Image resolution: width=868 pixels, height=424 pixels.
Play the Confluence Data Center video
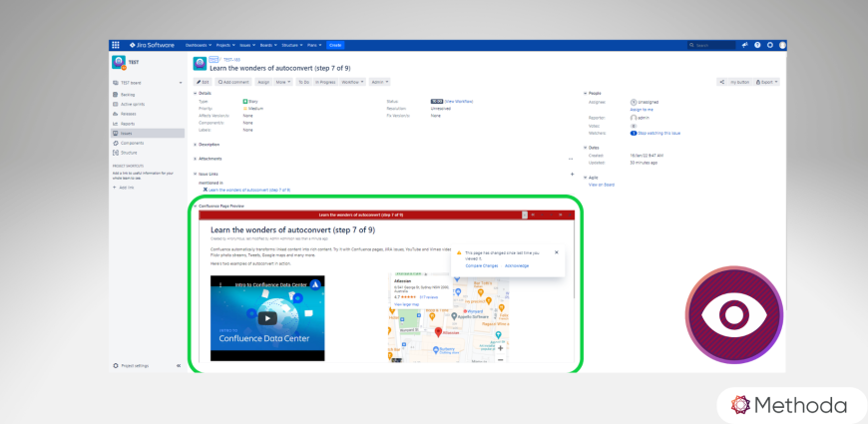coord(266,318)
